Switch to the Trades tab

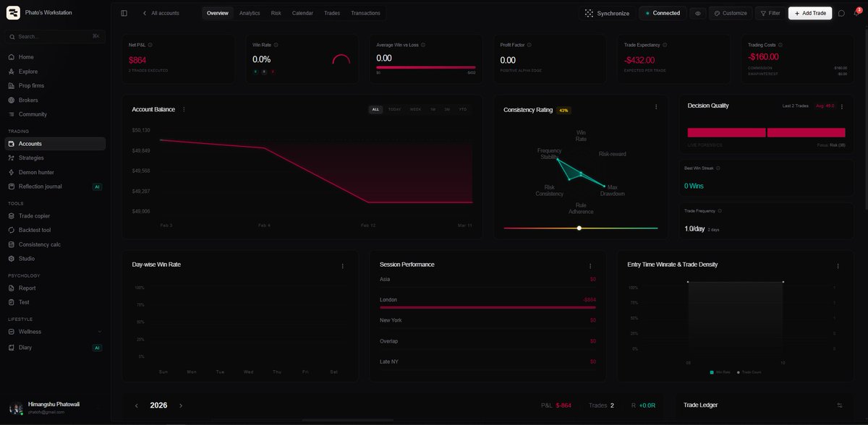[332, 13]
